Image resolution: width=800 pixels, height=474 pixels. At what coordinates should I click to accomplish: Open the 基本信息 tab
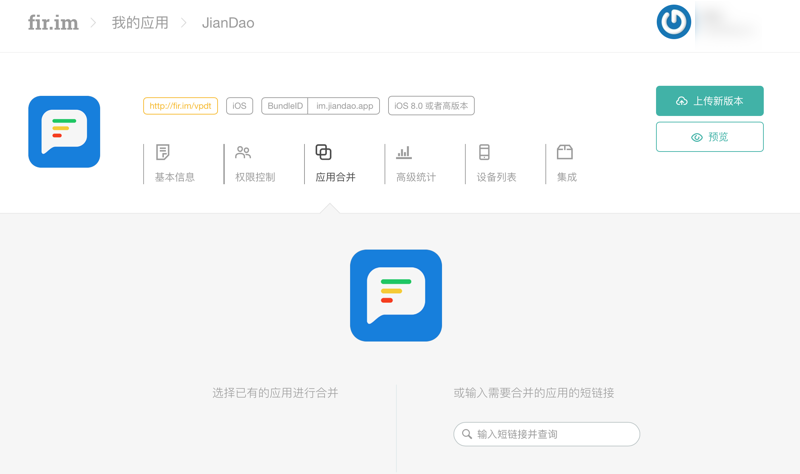point(174,177)
